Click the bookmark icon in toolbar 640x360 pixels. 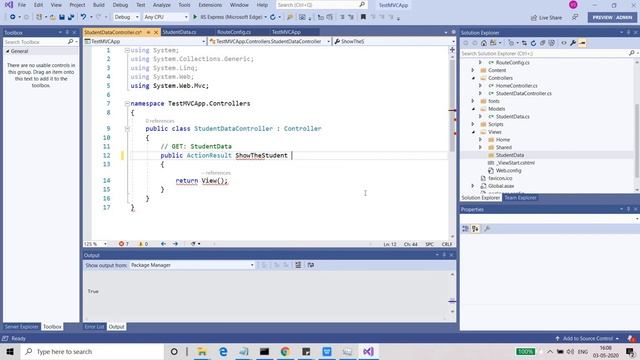(363, 17)
